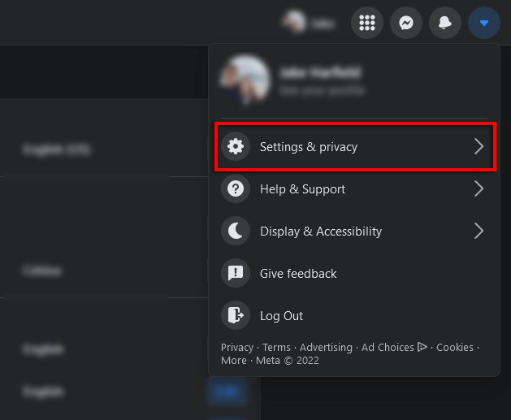Expand Display & Accessibility chevron
511x420 pixels.
479,232
